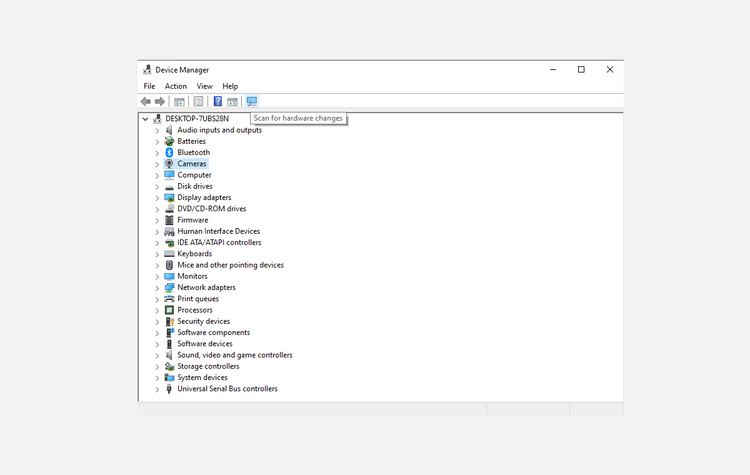Screen dimensions: 750x475
Task: Open the Help menu
Action: [230, 86]
